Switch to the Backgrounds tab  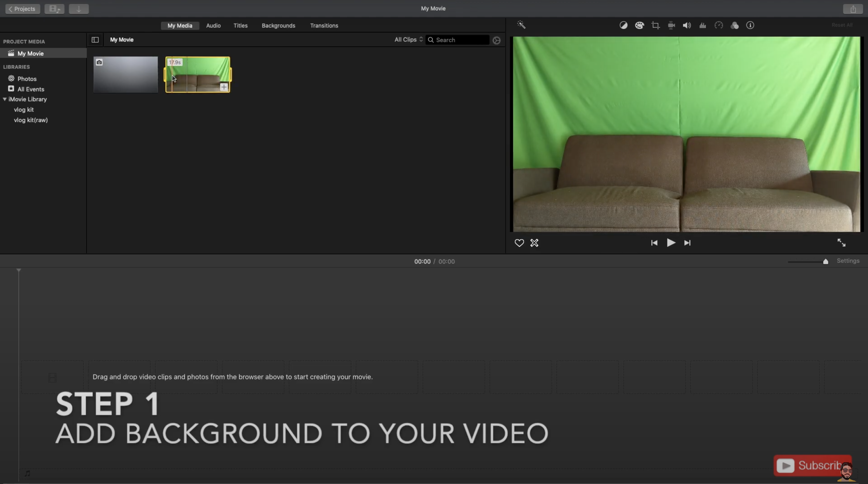[278, 26]
